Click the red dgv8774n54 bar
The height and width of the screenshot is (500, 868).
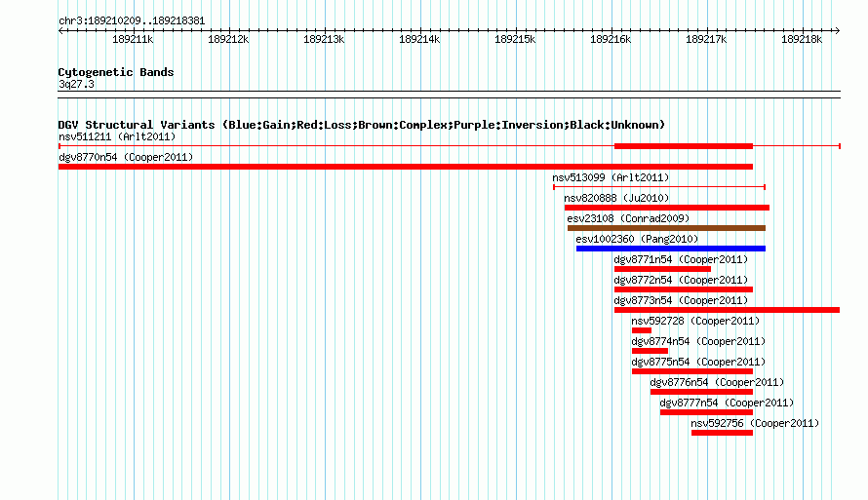pos(650,351)
